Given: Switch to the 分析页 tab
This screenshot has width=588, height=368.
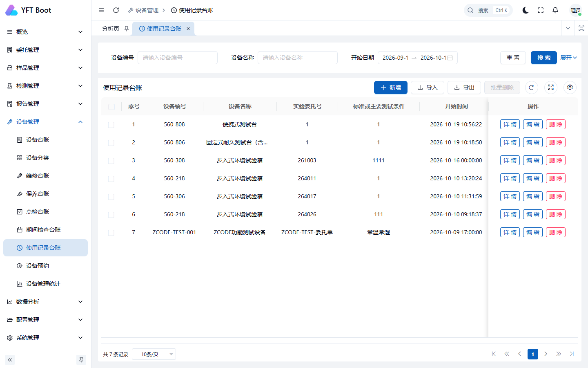Looking at the screenshot, I should tap(111, 29).
